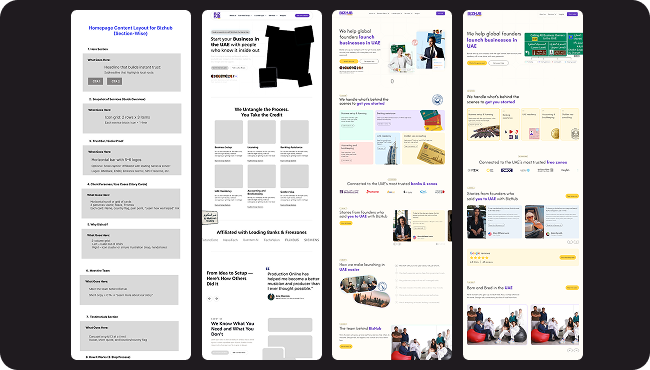Click the yellow button in the Google reviews banner
Screen dimensions: 650x370
[x=568, y=257]
